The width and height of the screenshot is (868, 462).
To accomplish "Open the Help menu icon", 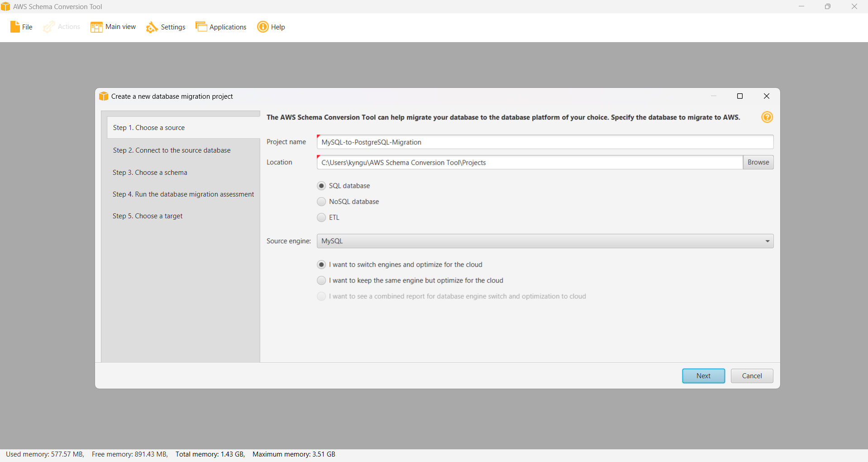I will [x=262, y=27].
